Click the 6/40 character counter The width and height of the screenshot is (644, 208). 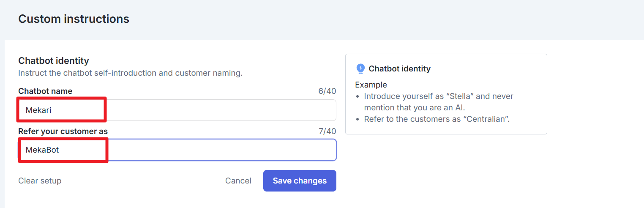coord(327,91)
